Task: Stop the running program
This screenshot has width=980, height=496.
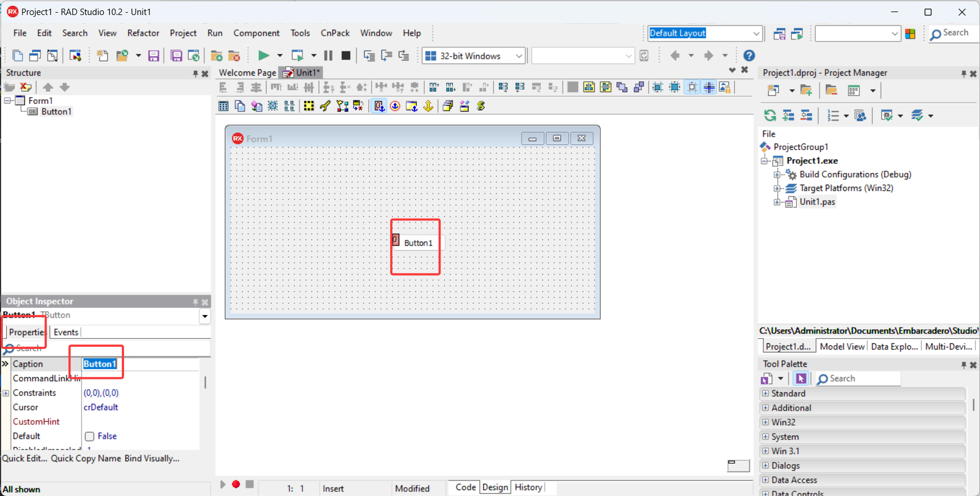Action: pos(346,55)
